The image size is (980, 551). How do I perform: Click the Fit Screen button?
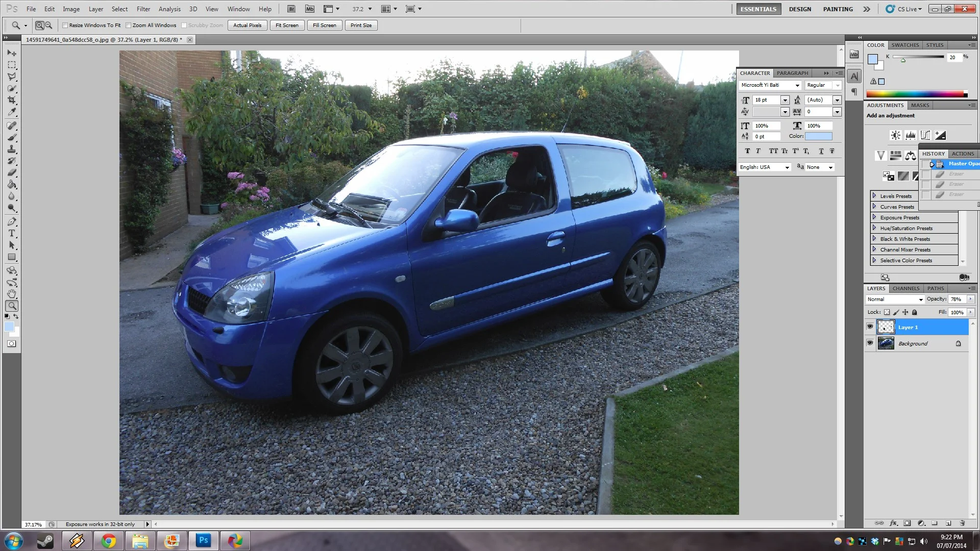(x=287, y=25)
